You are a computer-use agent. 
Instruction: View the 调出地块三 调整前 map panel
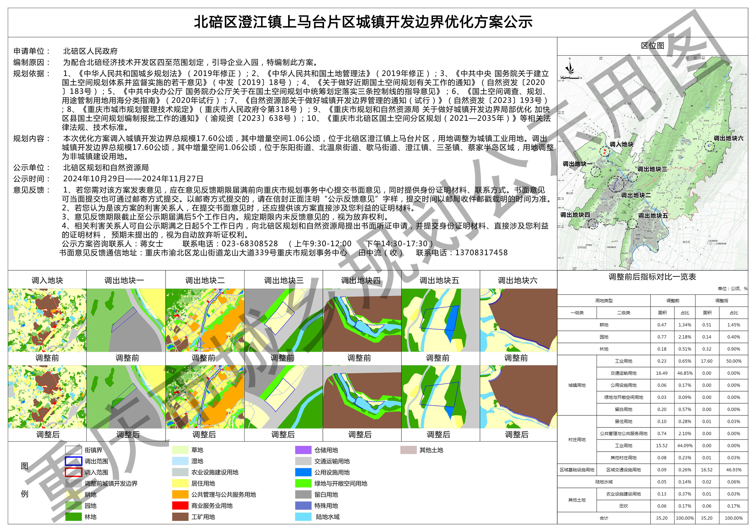pyautogui.click(x=283, y=320)
